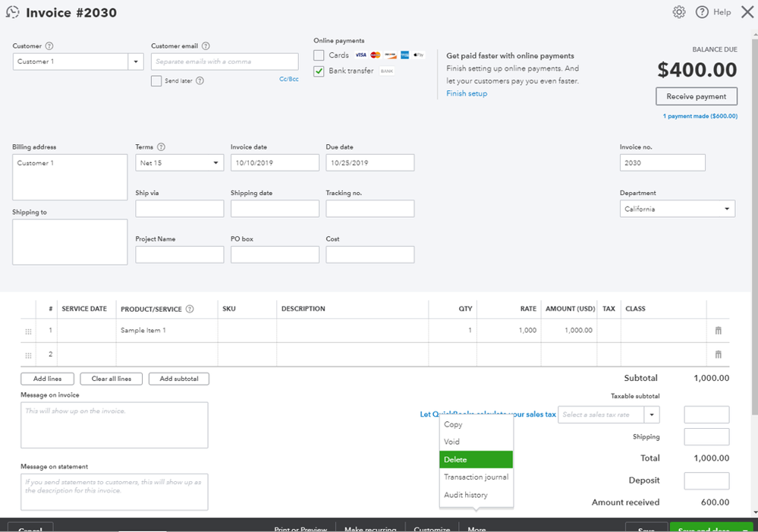
Task: Choose Copy from the More menu
Action: tap(477, 425)
